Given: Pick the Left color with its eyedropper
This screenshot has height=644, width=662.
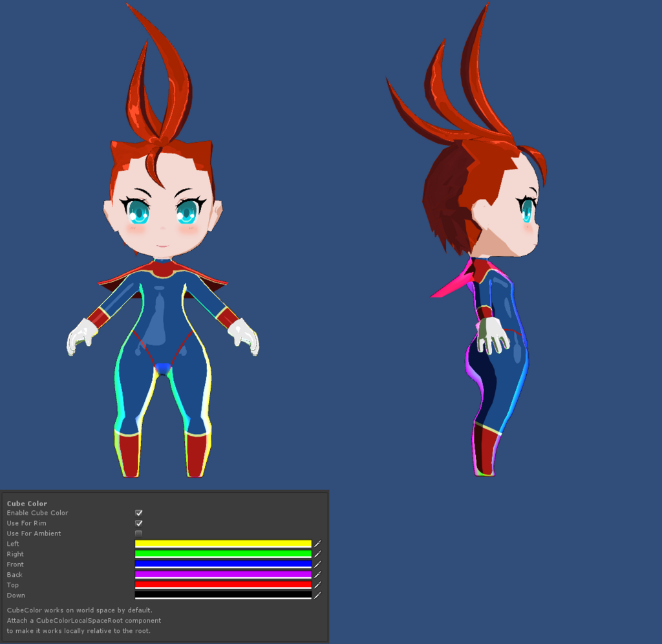Looking at the screenshot, I should coord(317,544).
